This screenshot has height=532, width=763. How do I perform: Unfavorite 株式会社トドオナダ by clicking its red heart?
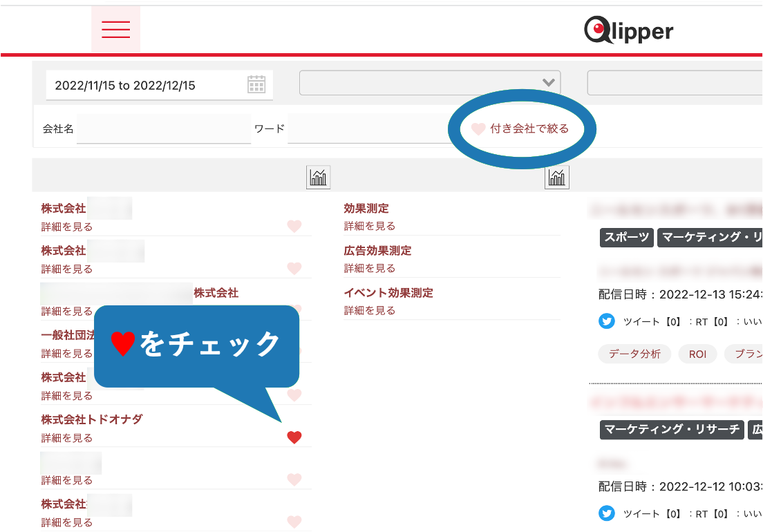(294, 437)
